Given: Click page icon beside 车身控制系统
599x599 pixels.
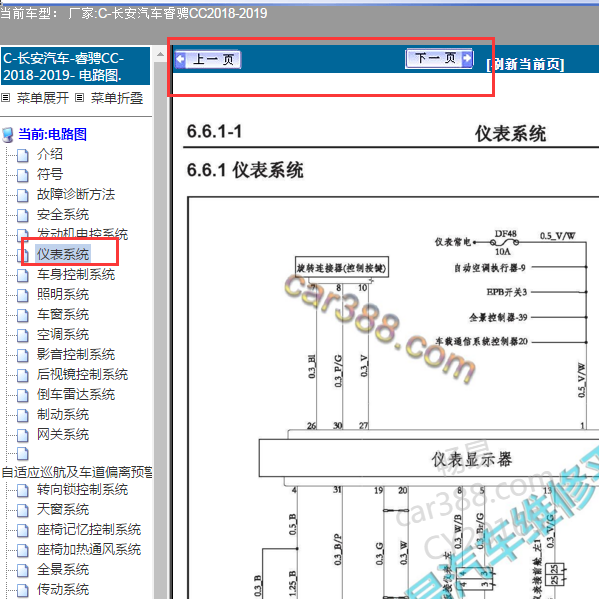Looking at the screenshot, I should tap(23, 275).
